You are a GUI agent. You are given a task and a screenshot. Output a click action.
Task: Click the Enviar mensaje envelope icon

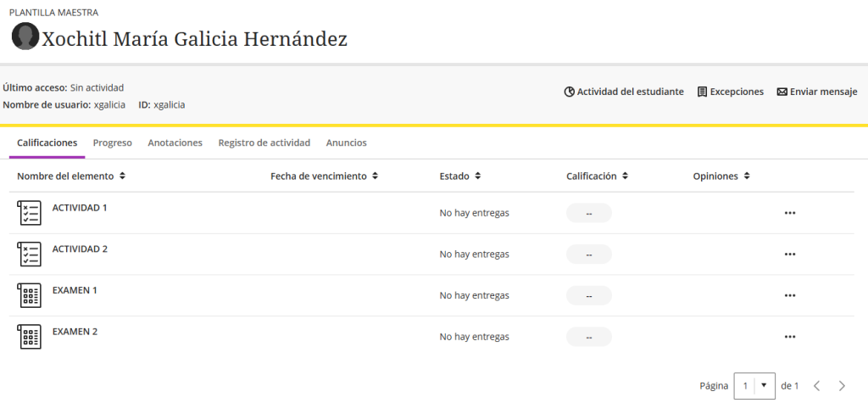point(782,92)
